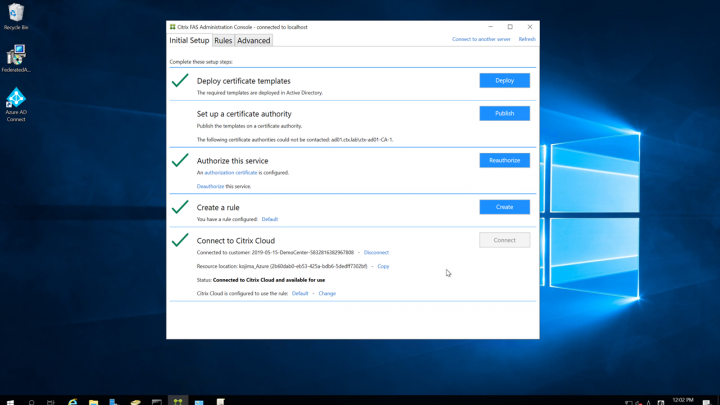Viewport: 720px width, 405px height.
Task: Launch Internet Explorer from the taskbar
Action: click(x=72, y=401)
